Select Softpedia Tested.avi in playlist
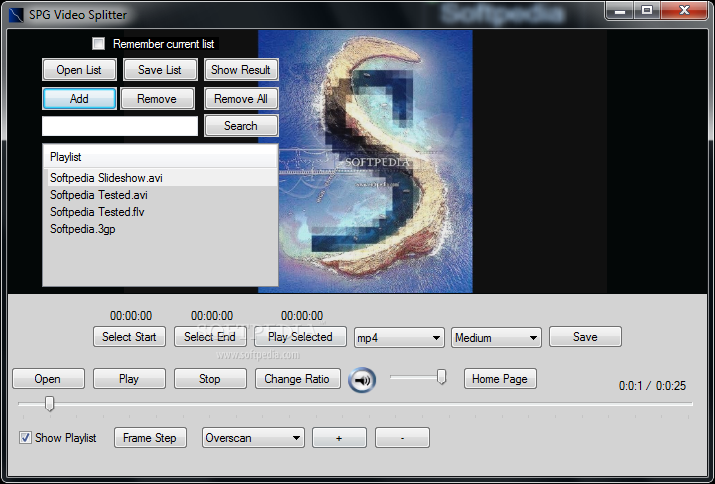 (x=160, y=195)
